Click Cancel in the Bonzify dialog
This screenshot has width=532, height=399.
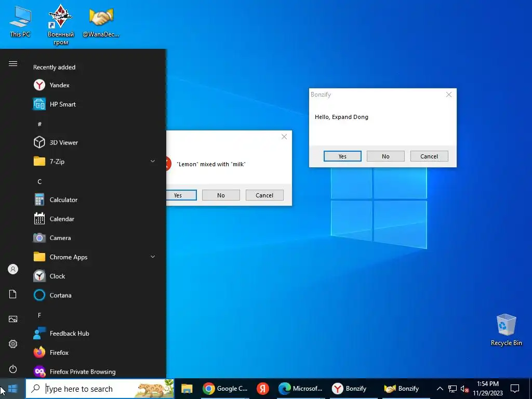(x=429, y=156)
